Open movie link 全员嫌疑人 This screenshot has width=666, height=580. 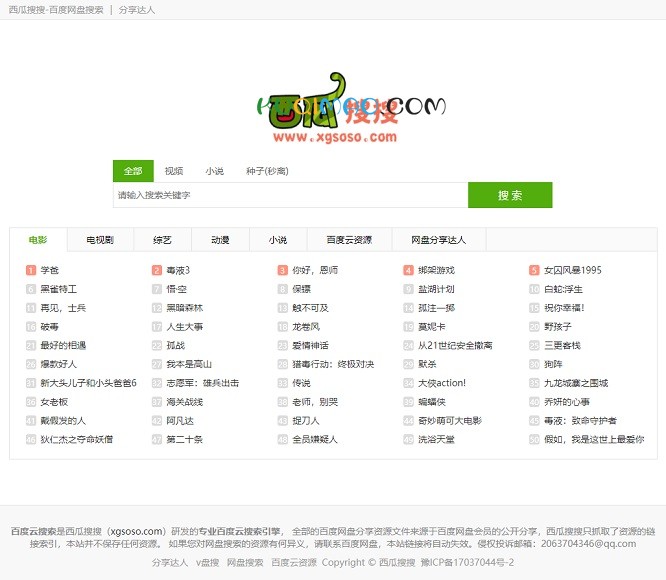tap(315, 439)
